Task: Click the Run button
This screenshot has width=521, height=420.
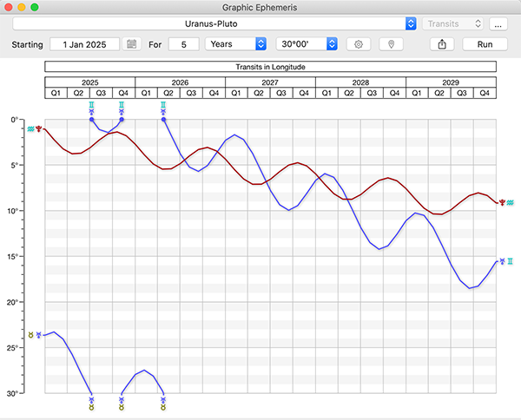Action: coord(485,44)
